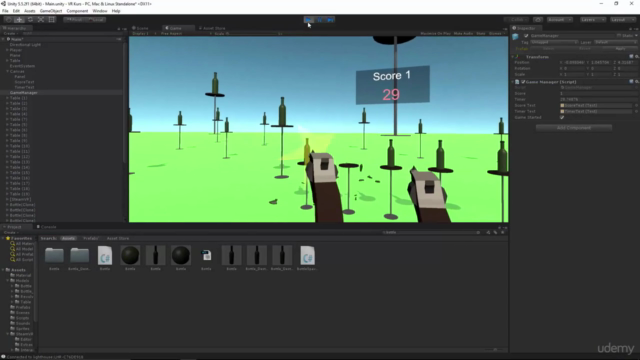The height and width of the screenshot is (360, 640).
Task: Click the prefab Apply button
Action: point(620,49)
